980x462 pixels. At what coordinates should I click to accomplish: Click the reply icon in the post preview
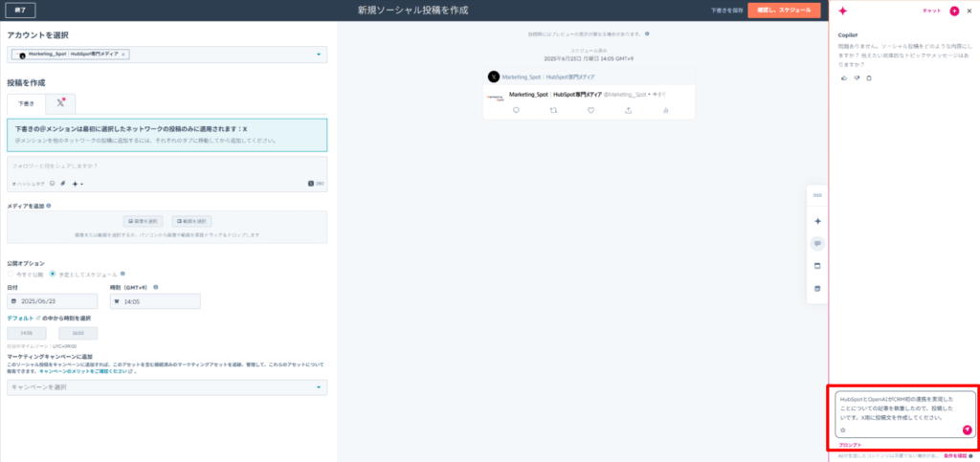point(516,110)
